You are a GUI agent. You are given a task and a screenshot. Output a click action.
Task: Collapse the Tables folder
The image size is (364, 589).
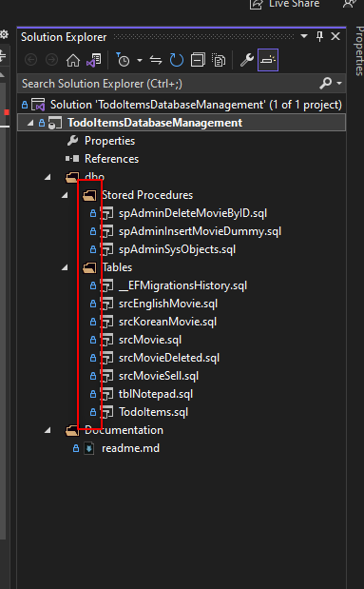click(x=65, y=267)
